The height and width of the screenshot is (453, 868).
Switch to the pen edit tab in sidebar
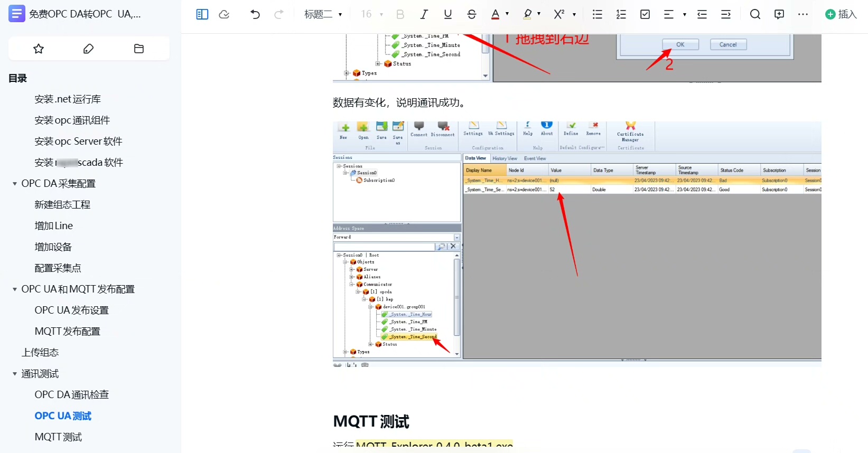click(x=89, y=49)
